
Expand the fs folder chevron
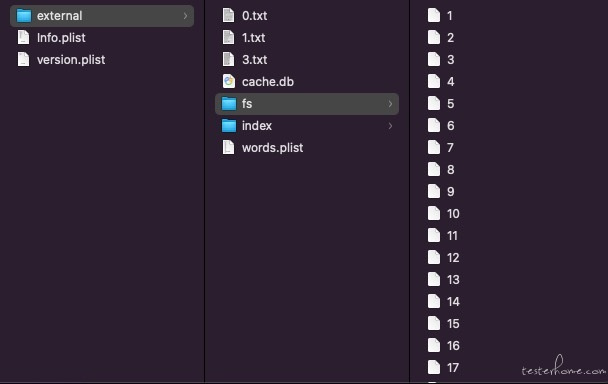click(390, 104)
